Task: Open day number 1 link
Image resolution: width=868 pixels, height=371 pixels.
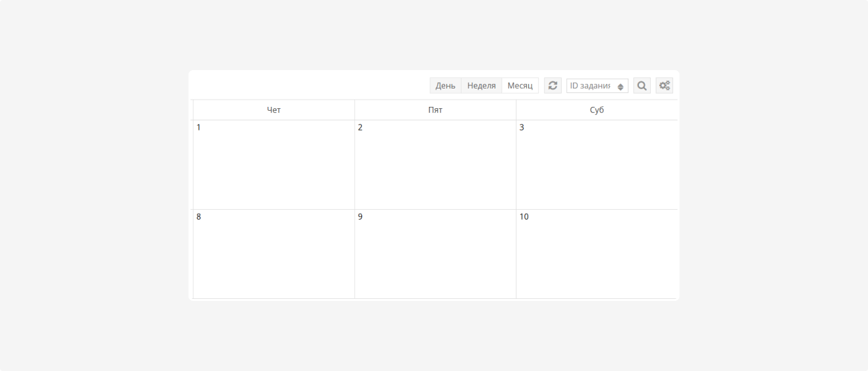Action: (x=199, y=128)
